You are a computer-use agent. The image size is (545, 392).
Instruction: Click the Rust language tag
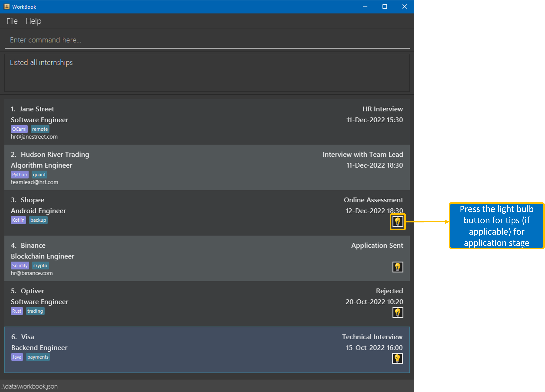click(x=17, y=311)
